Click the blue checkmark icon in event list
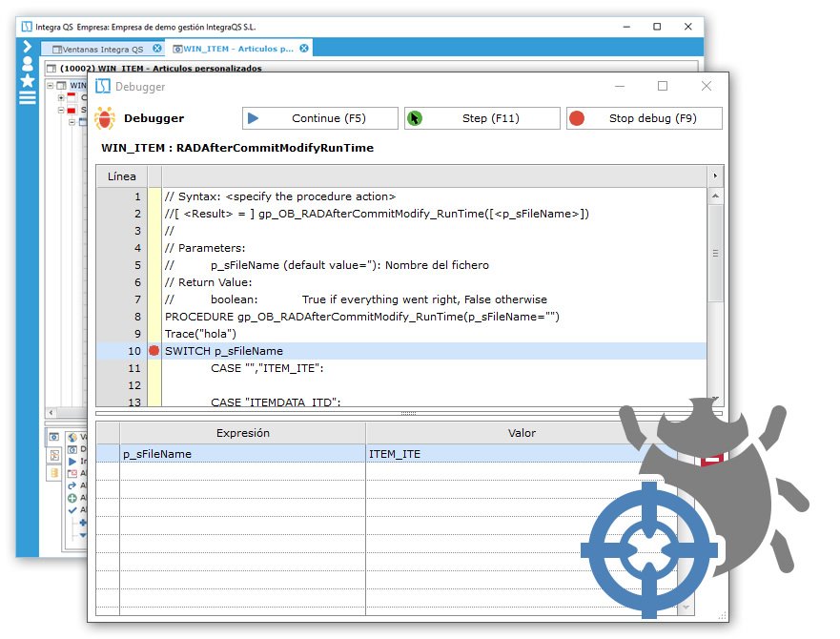 click(72, 510)
